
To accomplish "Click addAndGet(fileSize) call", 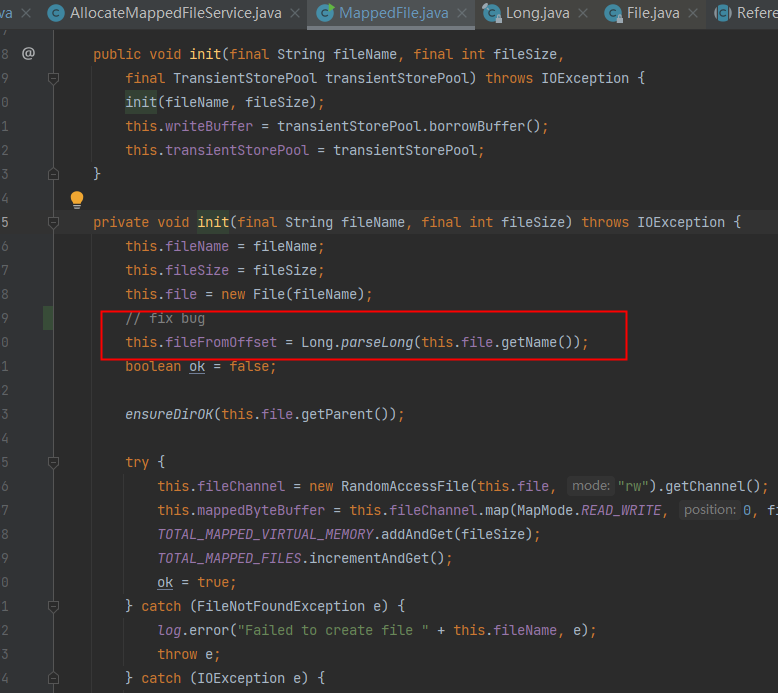I will click(x=457, y=534).
